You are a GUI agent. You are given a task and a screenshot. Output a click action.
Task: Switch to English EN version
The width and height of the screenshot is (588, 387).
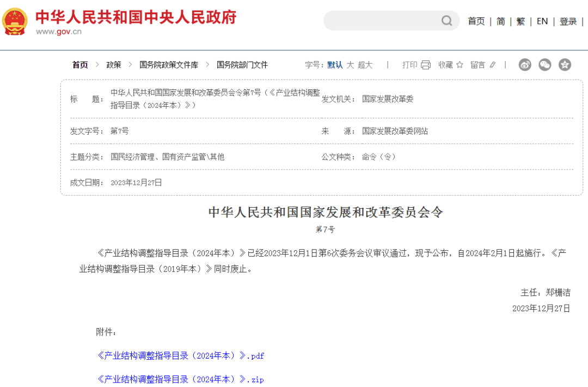click(x=542, y=21)
